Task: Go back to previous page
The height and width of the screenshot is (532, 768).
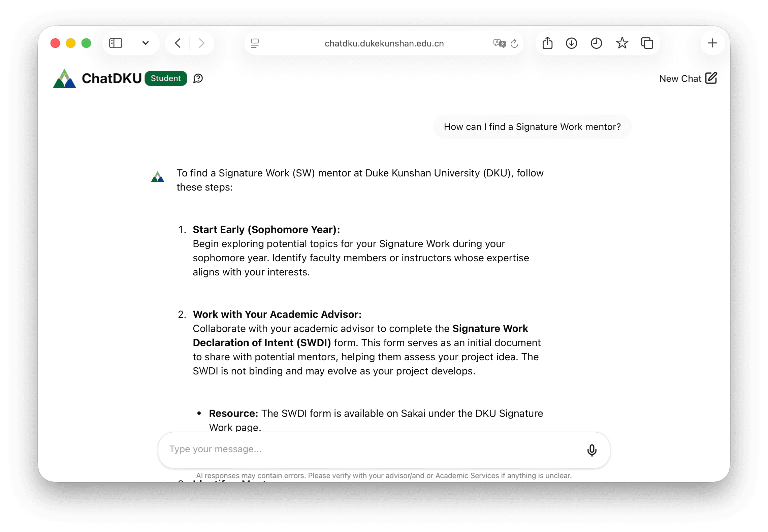Action: (178, 43)
